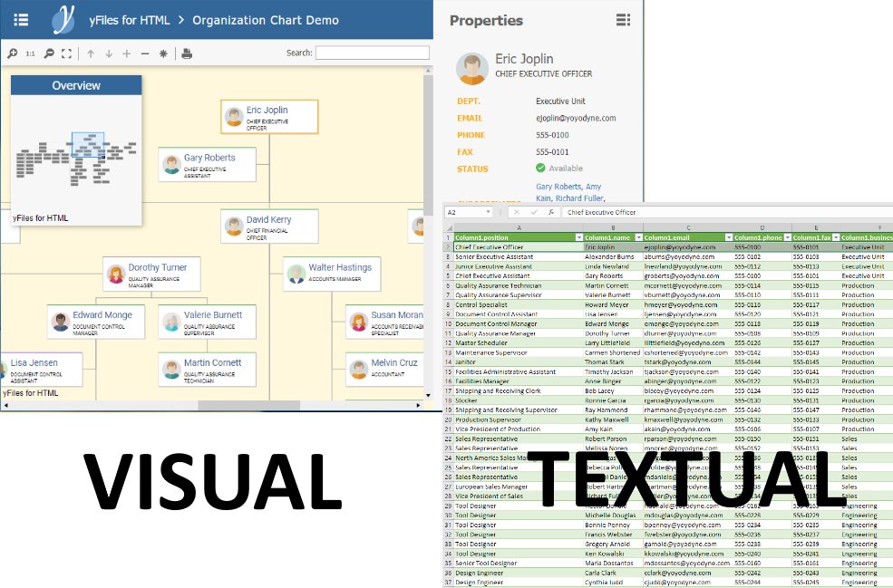This screenshot has width=893, height=588.
Task: Zoom out of the organization chart
Action: click(x=49, y=53)
